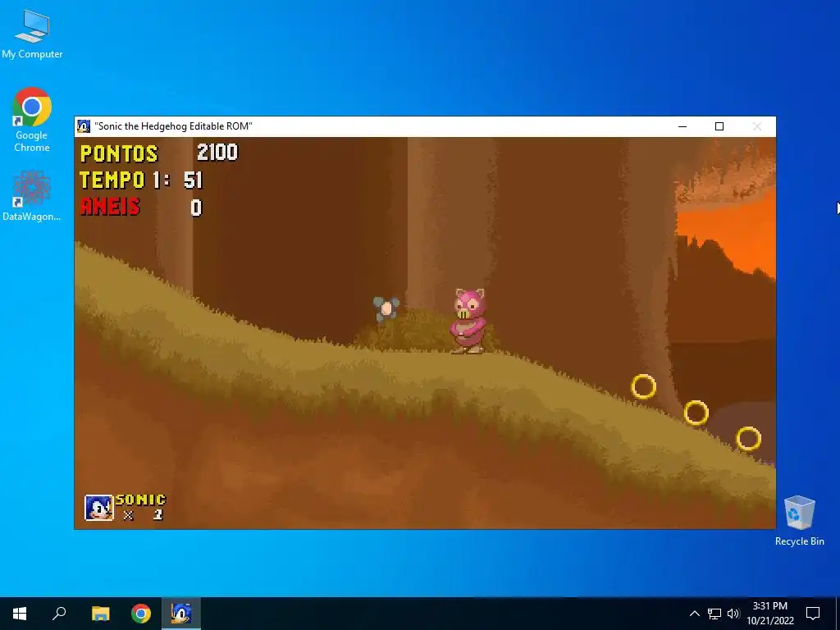Click the score value 2100

click(217, 153)
